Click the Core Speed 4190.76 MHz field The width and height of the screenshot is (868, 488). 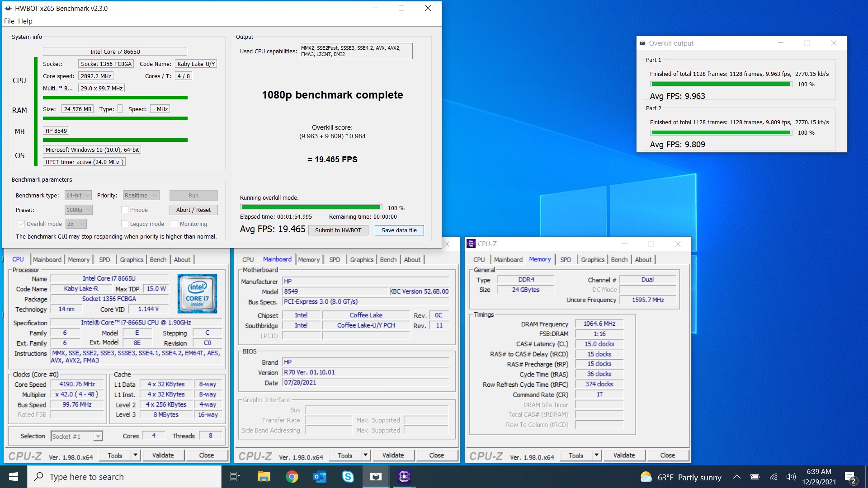77,385
